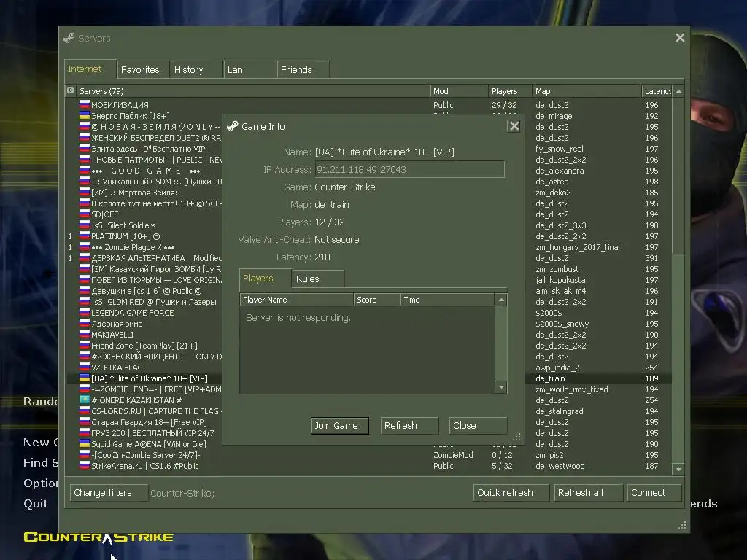Click Refresh in Game Info dialog
The height and width of the screenshot is (560, 747).
pos(409,426)
